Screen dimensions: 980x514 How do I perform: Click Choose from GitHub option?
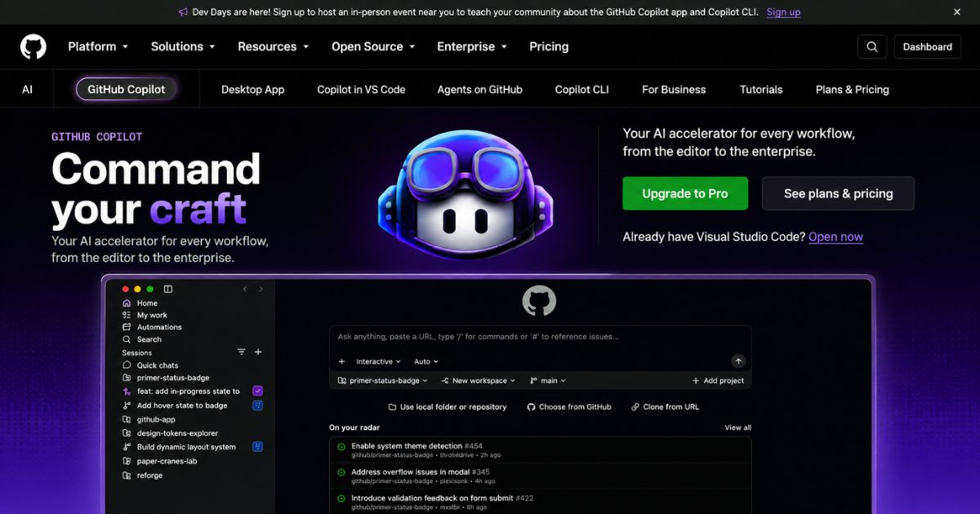click(569, 406)
